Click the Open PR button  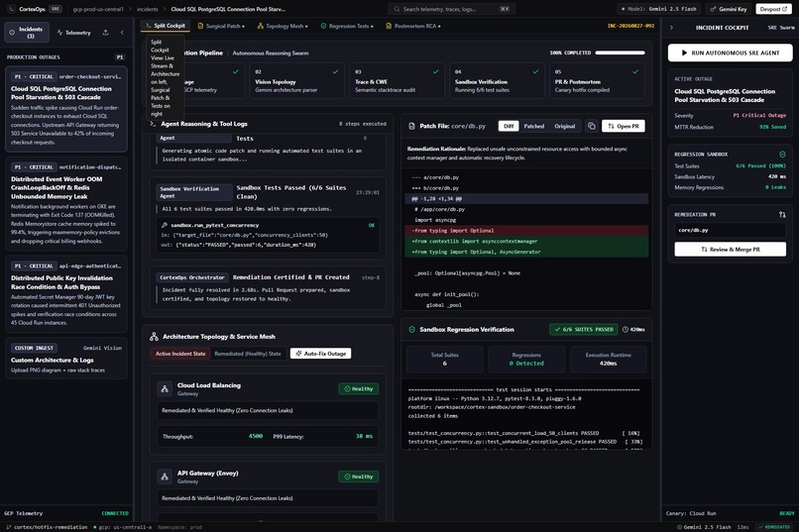coord(624,126)
